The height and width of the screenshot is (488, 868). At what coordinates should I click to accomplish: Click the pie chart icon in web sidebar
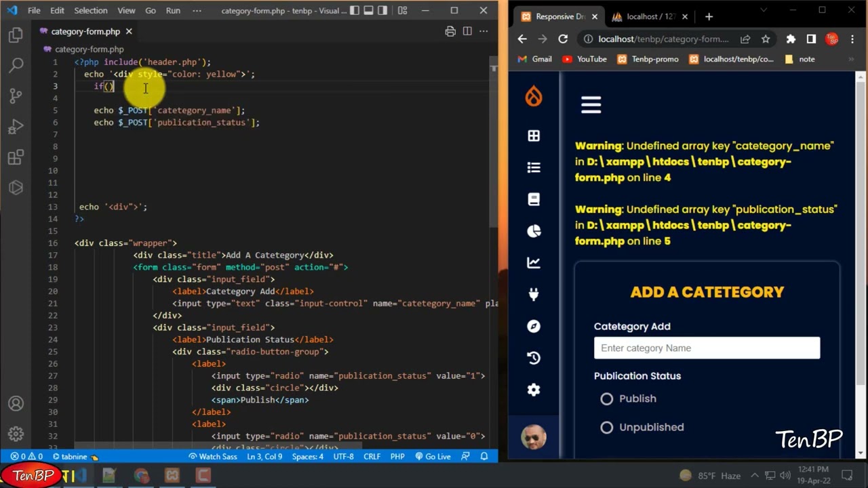pos(534,231)
